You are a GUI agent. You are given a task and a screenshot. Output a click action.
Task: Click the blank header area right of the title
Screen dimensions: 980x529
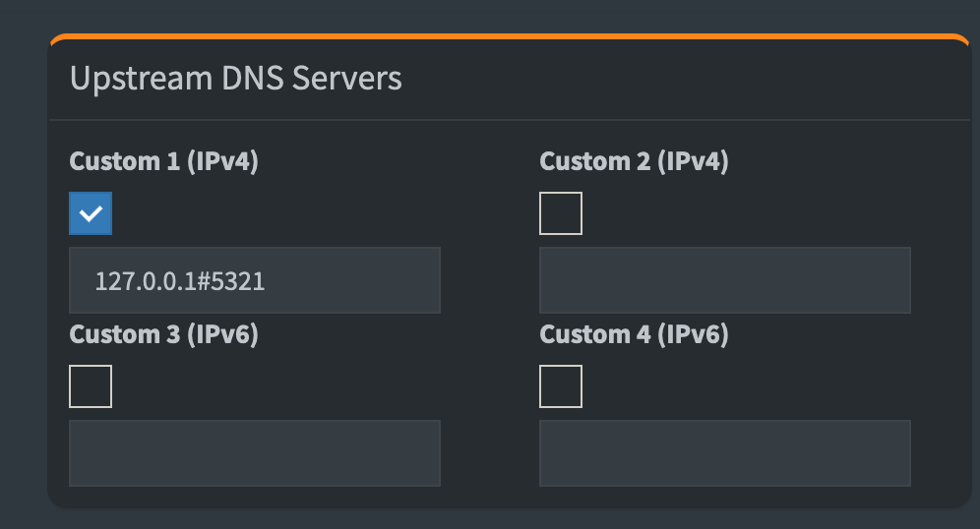689,79
